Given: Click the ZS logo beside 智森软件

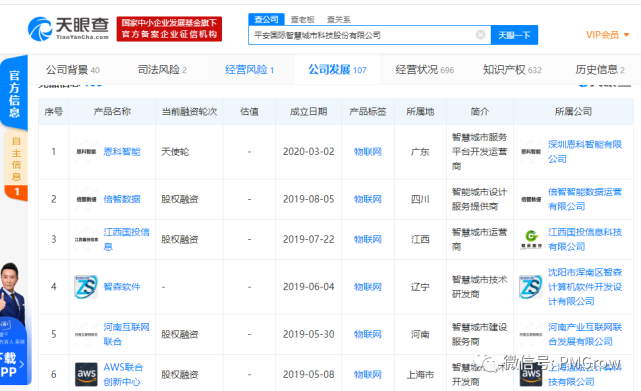Looking at the screenshot, I should (86, 287).
